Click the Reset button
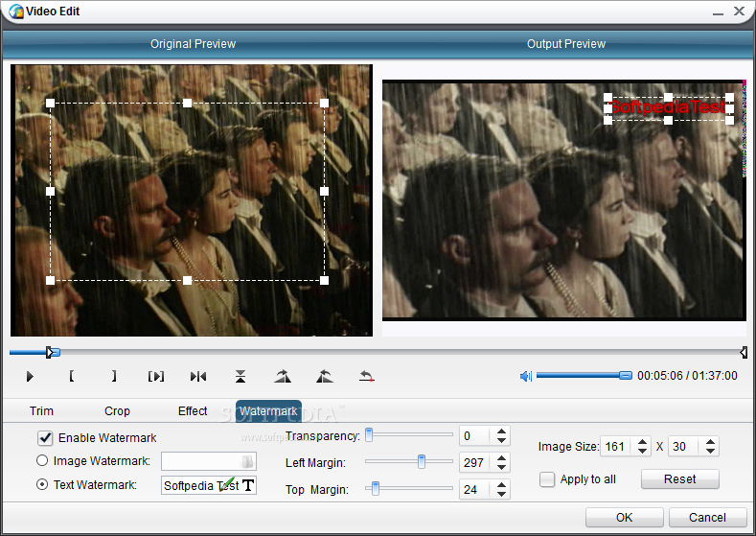 coord(679,479)
